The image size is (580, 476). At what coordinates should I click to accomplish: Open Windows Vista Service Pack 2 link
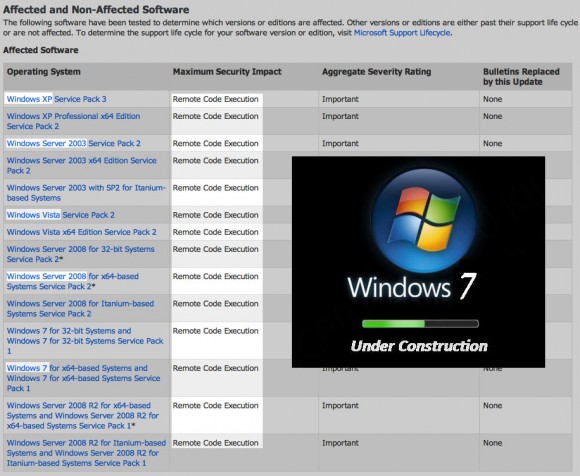(x=61, y=215)
